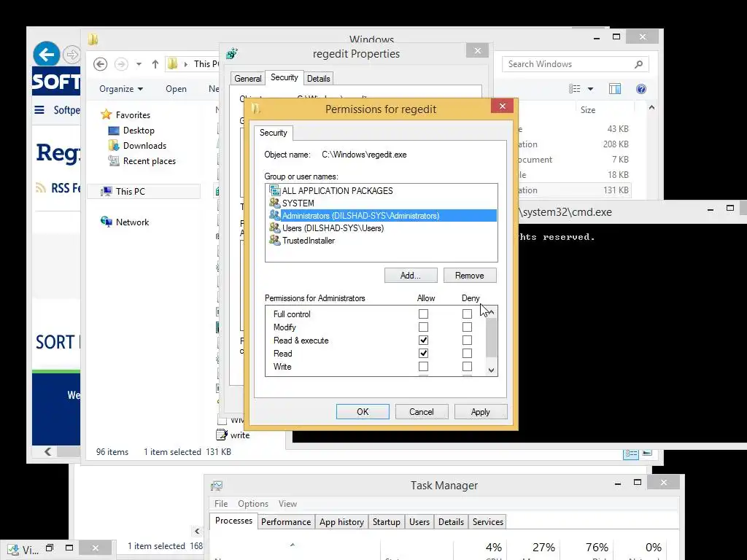Open the File menu in Task Manager
Screen dimensions: 747x560
[221, 504]
